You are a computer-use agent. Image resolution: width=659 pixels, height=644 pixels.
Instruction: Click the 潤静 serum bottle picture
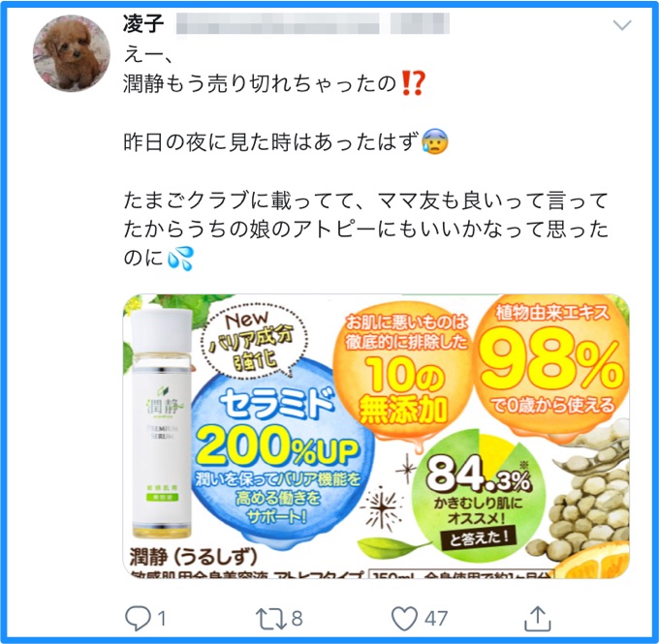coord(162,424)
